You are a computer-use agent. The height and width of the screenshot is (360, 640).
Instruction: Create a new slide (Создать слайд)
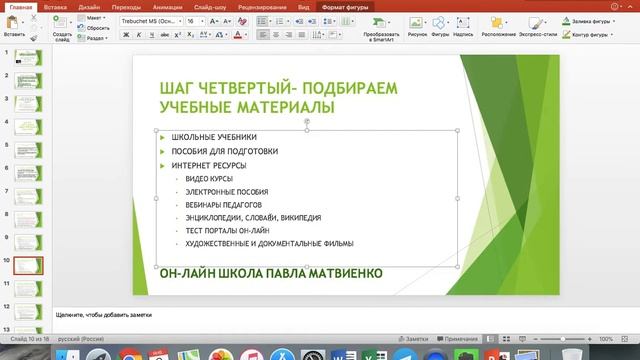(x=62, y=28)
